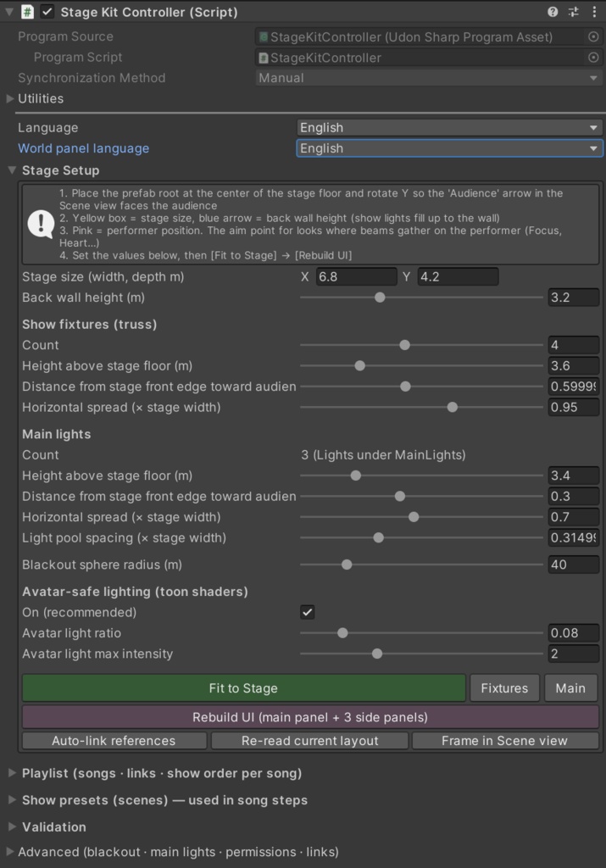Click the Fixtures button
Image resolution: width=606 pixels, height=868 pixels.
point(504,688)
